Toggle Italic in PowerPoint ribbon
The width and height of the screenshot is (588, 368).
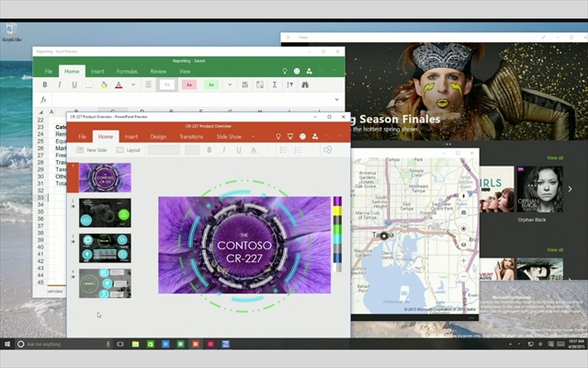click(x=224, y=150)
